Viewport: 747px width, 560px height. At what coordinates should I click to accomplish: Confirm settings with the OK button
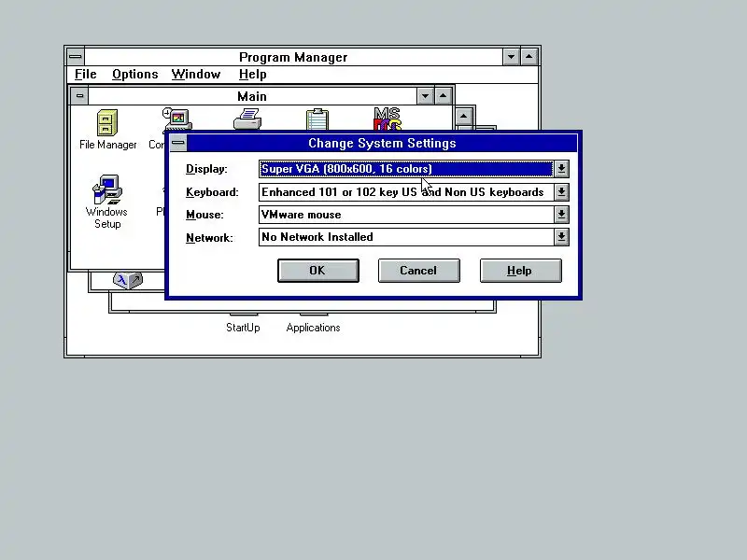coord(318,271)
